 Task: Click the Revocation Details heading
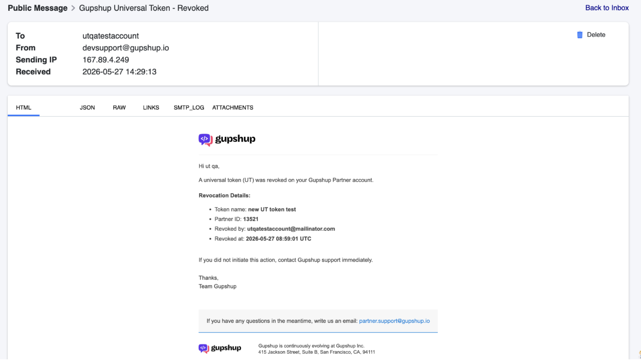click(x=224, y=195)
